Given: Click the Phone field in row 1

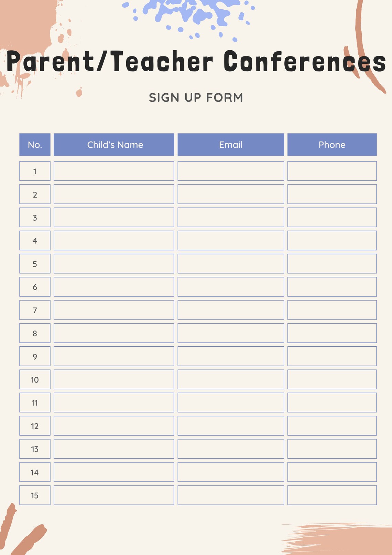Looking at the screenshot, I should point(332,171).
